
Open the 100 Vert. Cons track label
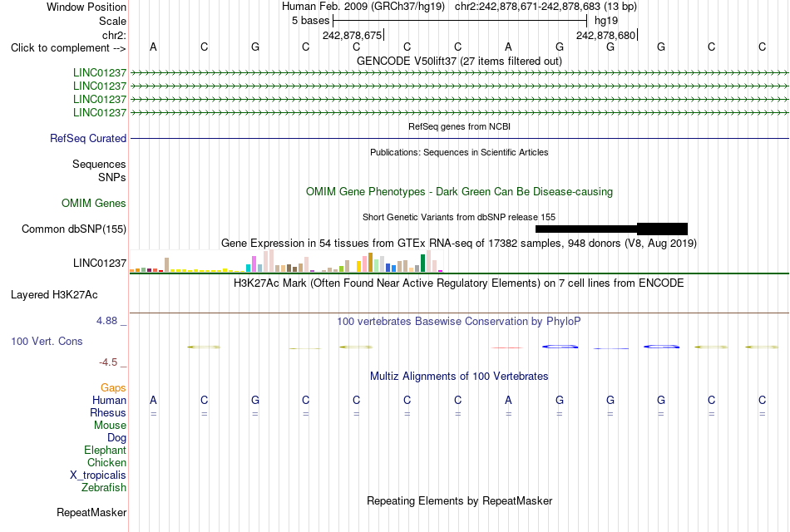47,341
